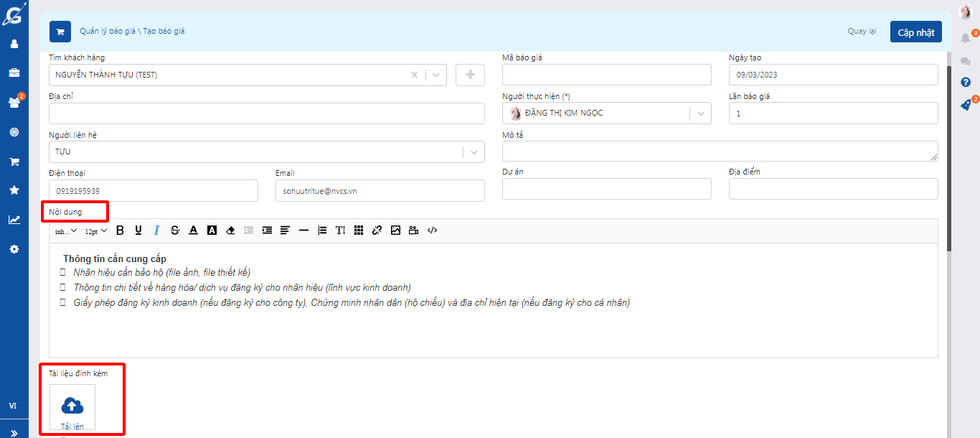Open the rocket icon with badge
Image resolution: width=980 pixels, height=438 pixels.
[966, 105]
